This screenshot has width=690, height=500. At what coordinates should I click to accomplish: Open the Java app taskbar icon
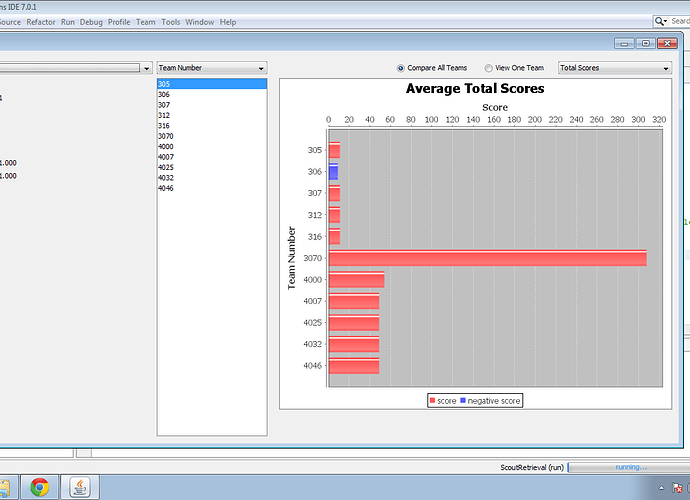point(80,487)
